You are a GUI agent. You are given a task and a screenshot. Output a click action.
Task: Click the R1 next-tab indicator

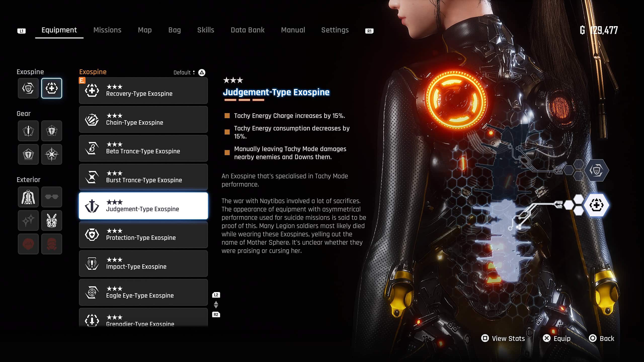click(369, 31)
